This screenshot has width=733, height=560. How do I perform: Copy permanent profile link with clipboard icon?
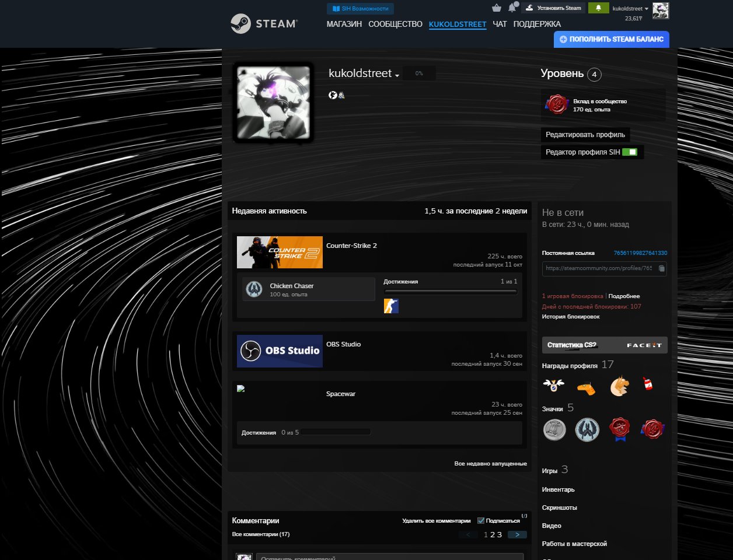(x=661, y=268)
